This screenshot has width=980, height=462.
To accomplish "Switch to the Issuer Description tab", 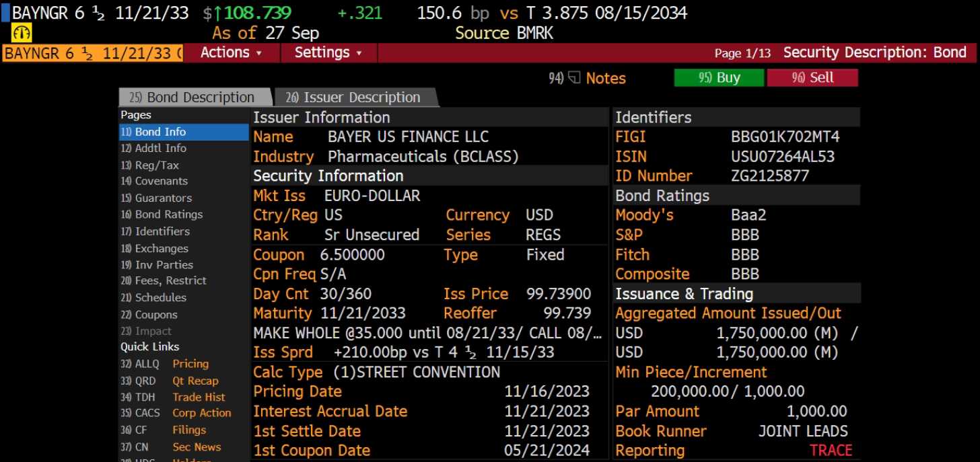I will pos(356,98).
